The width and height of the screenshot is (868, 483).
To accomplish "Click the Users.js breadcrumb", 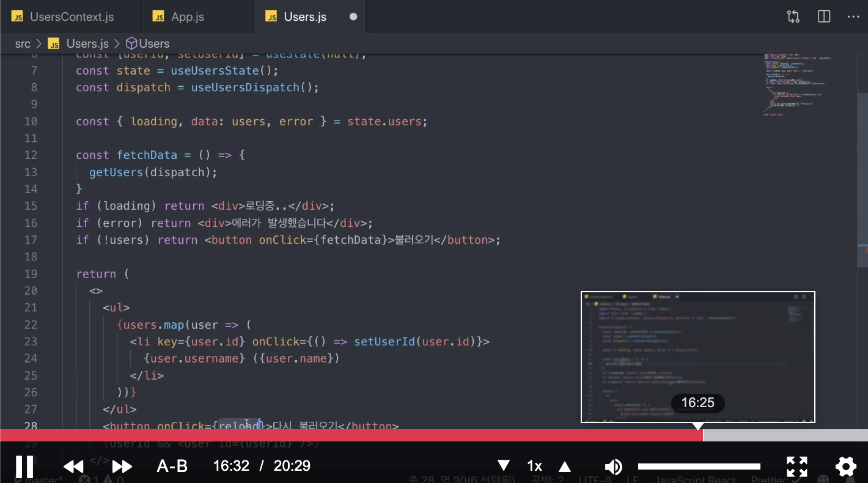I will [x=87, y=43].
